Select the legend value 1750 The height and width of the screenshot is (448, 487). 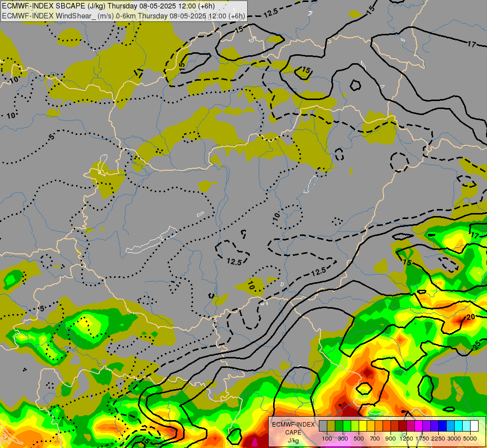(x=422, y=439)
